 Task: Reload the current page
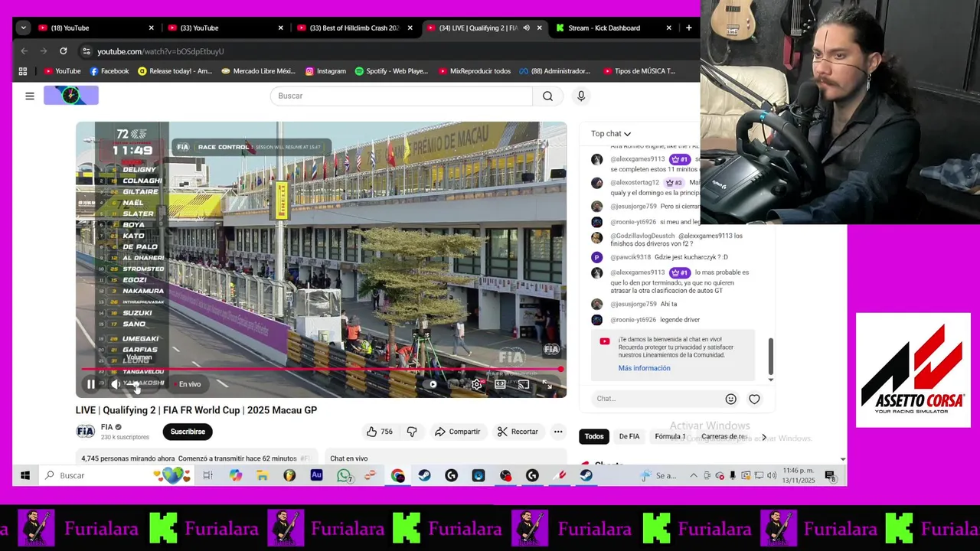pyautogui.click(x=64, y=51)
